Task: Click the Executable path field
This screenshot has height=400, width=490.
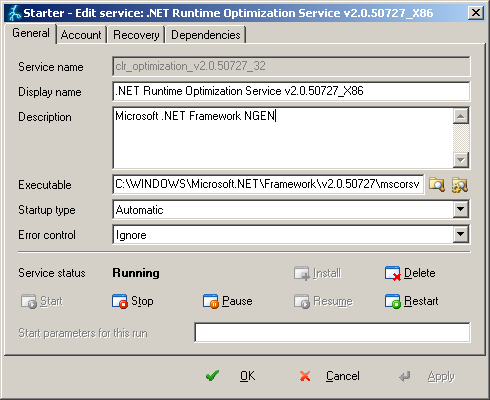Action: (x=268, y=184)
